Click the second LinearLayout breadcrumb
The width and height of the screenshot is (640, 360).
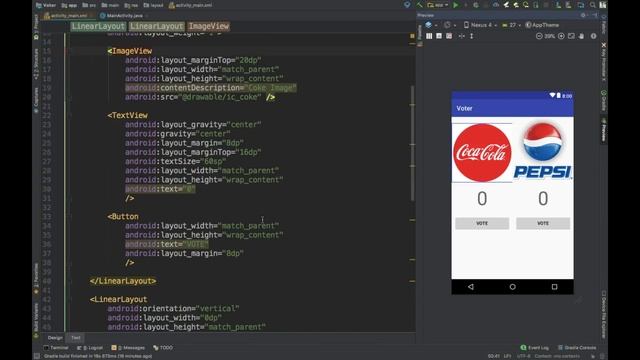point(157,26)
